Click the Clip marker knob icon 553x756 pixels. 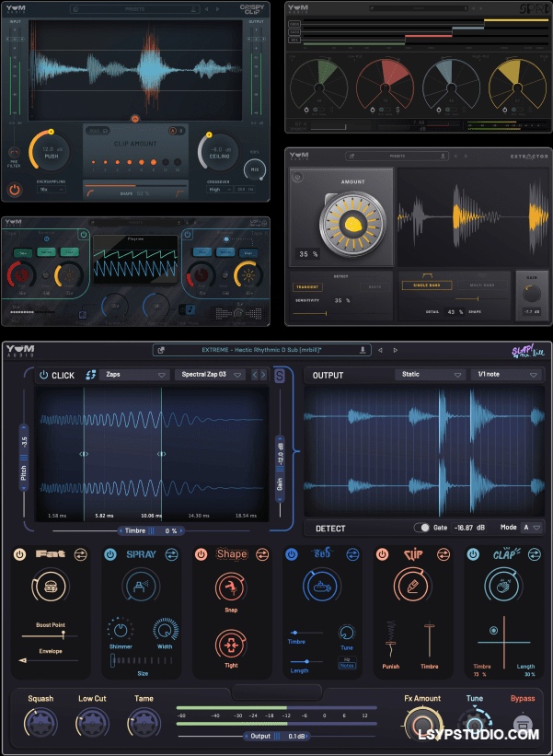pos(412,587)
